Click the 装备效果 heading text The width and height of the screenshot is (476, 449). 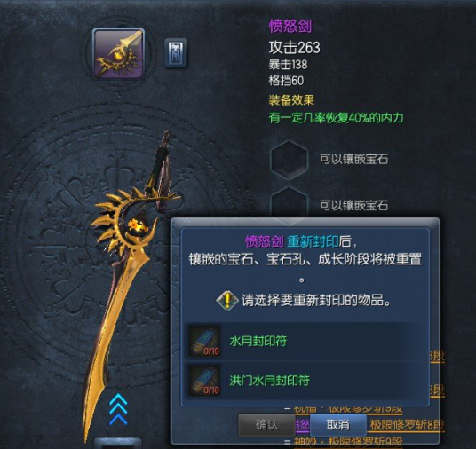(x=291, y=100)
